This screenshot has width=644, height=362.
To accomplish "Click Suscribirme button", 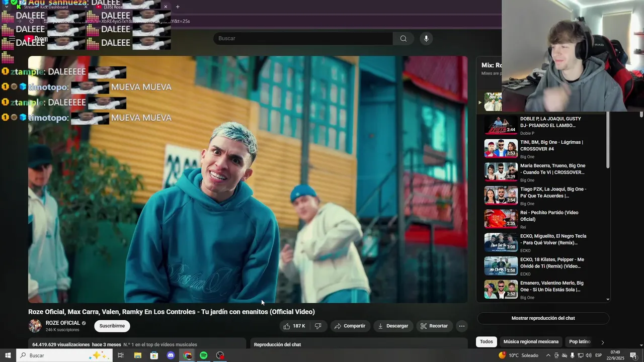I will tap(112, 326).
